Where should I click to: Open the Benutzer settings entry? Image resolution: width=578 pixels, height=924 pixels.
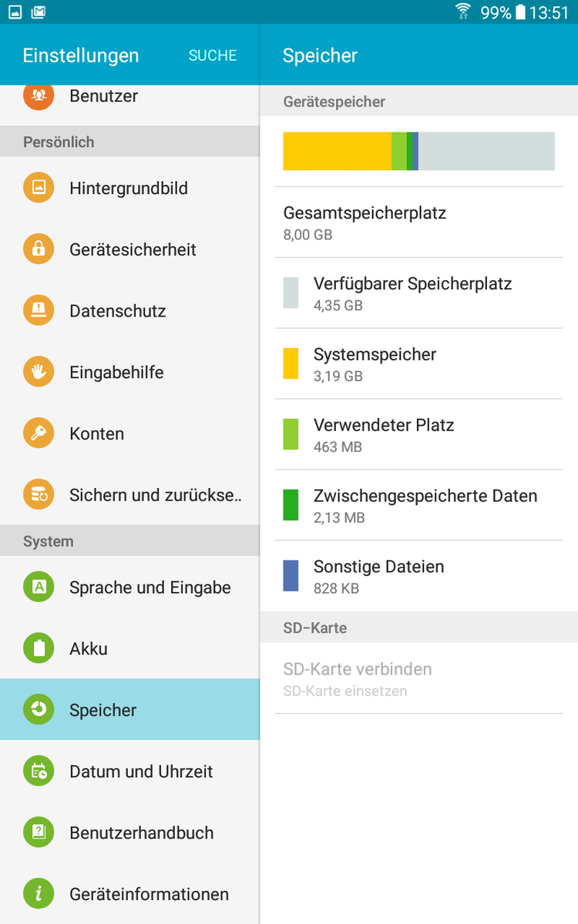(103, 96)
